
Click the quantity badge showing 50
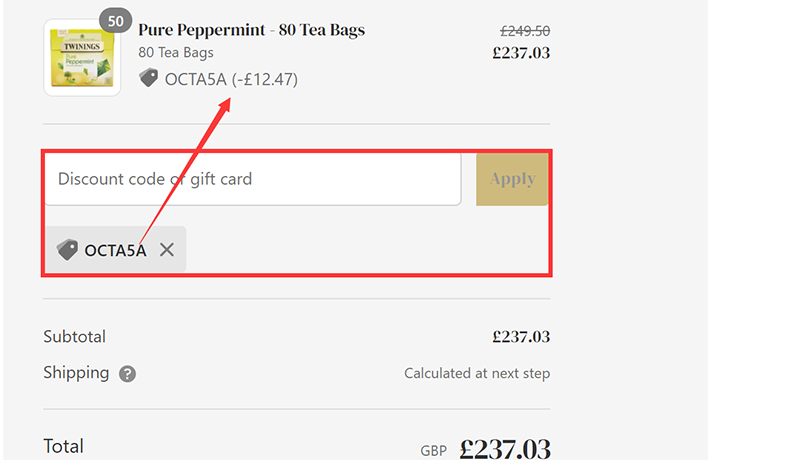point(116,20)
